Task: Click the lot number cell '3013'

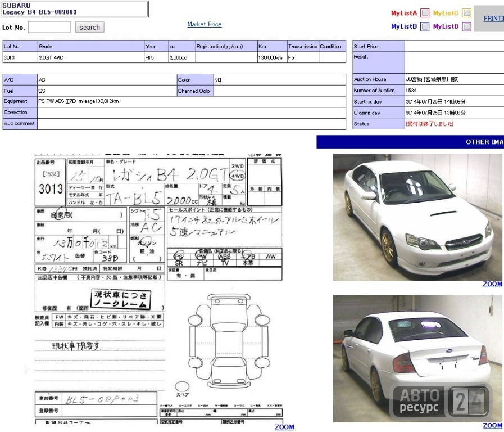Action: 20,57
